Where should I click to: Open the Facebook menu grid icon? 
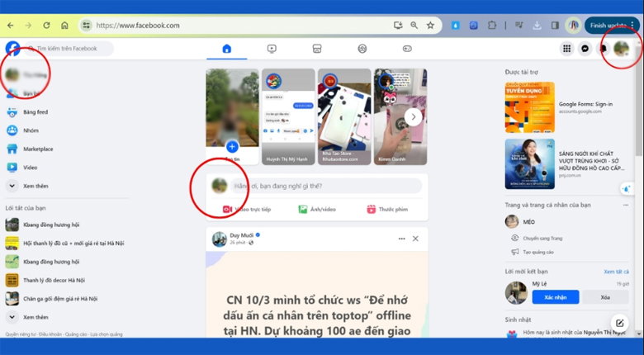566,49
